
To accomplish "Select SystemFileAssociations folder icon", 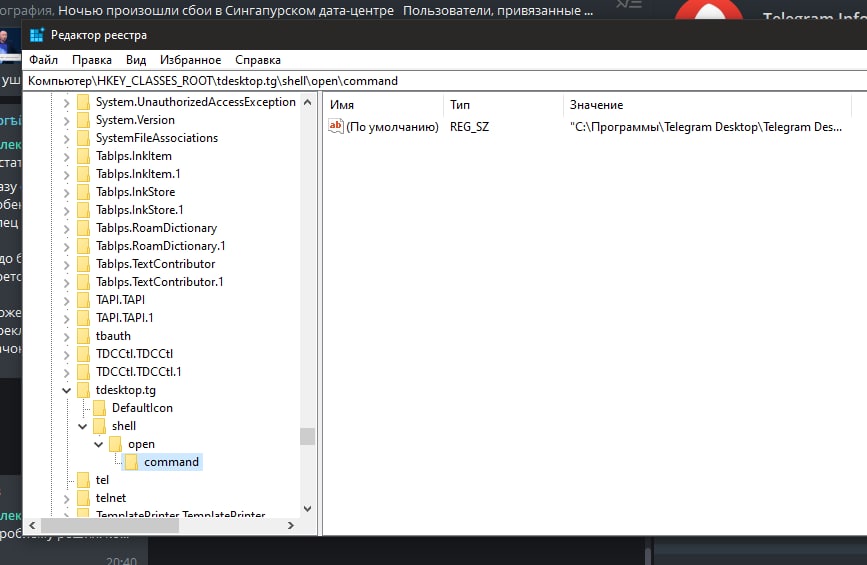I will pyautogui.click(x=83, y=138).
